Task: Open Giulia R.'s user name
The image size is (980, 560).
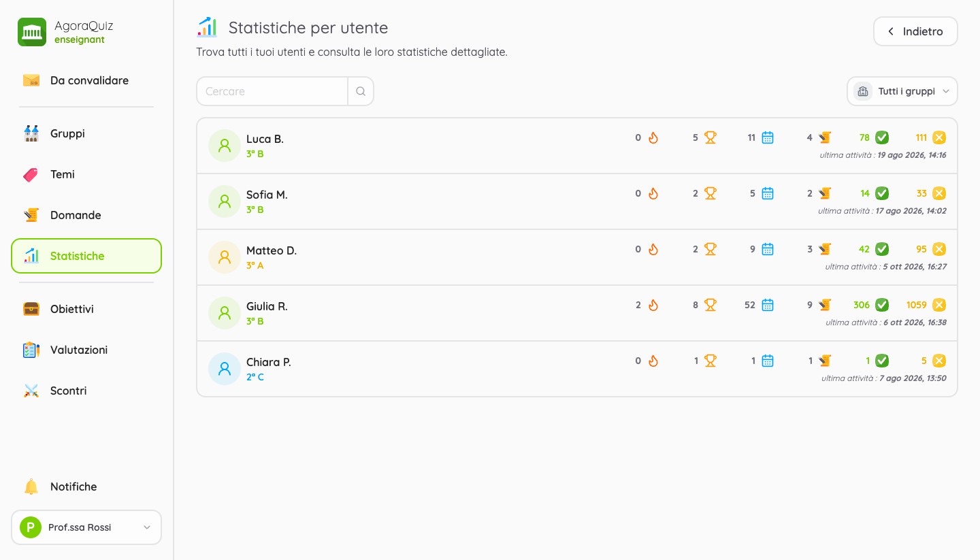Action: (267, 306)
